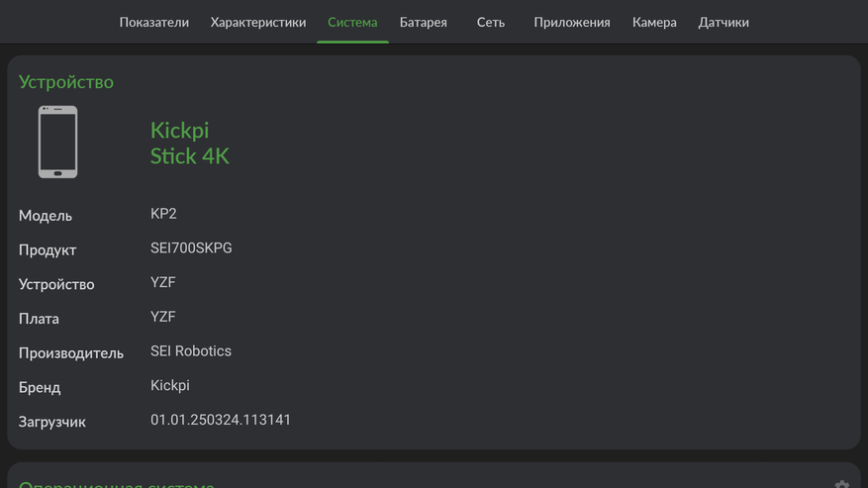868x488 pixels.
Task: Open the Сеть tab
Action: pos(491,22)
